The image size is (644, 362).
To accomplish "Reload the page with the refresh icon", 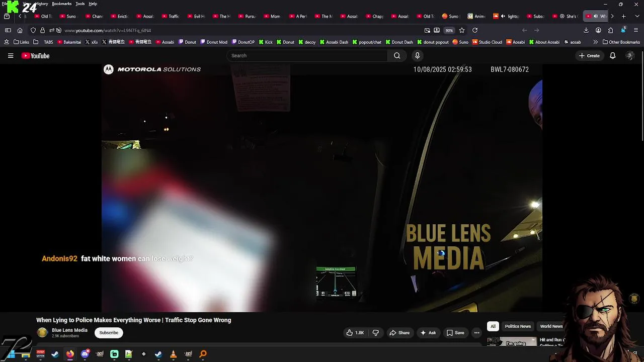I will click(x=474, y=30).
